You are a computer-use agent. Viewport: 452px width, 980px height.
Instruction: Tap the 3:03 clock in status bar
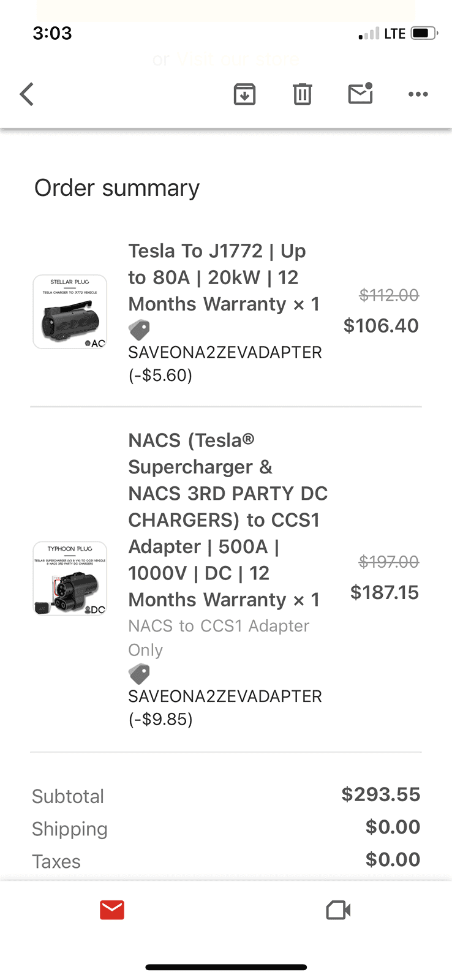(53, 33)
